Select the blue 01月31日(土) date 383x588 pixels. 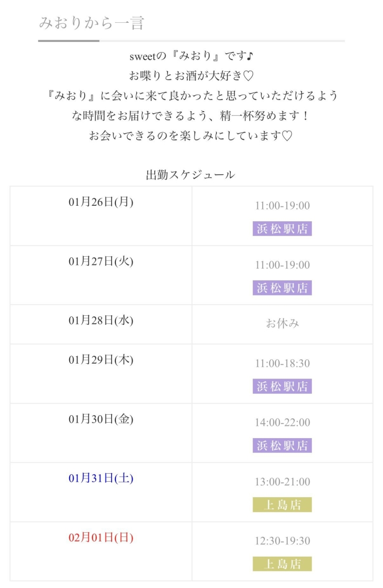coord(101,478)
